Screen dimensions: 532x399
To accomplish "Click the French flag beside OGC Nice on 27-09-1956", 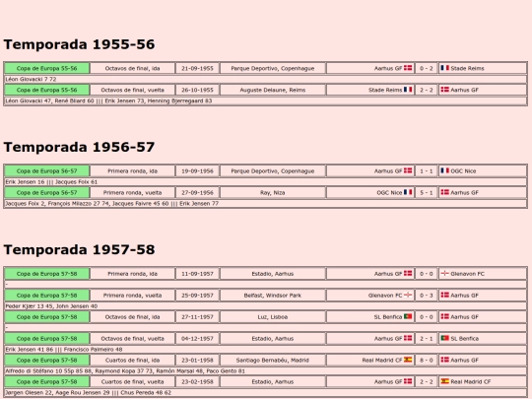I will pos(408,192).
